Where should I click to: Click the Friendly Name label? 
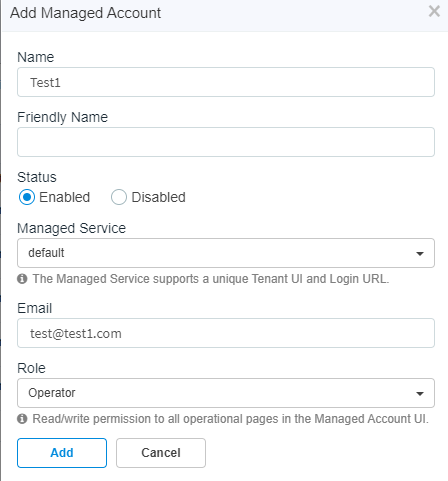pos(63,117)
